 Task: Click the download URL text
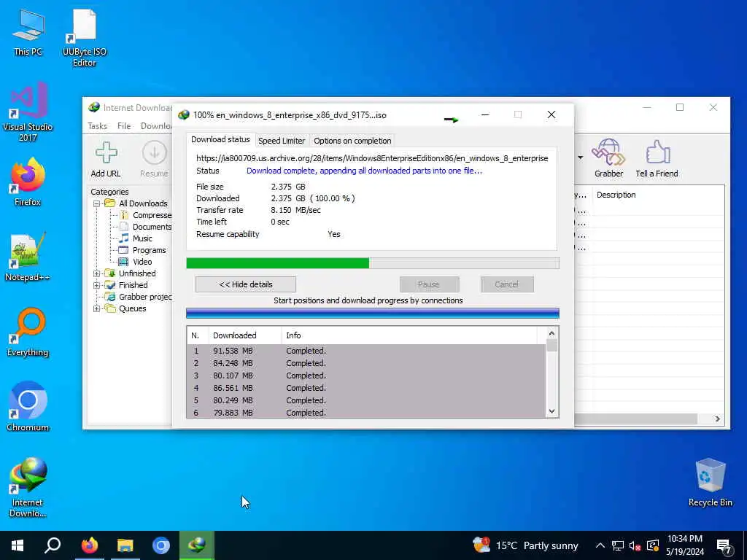(x=372, y=158)
